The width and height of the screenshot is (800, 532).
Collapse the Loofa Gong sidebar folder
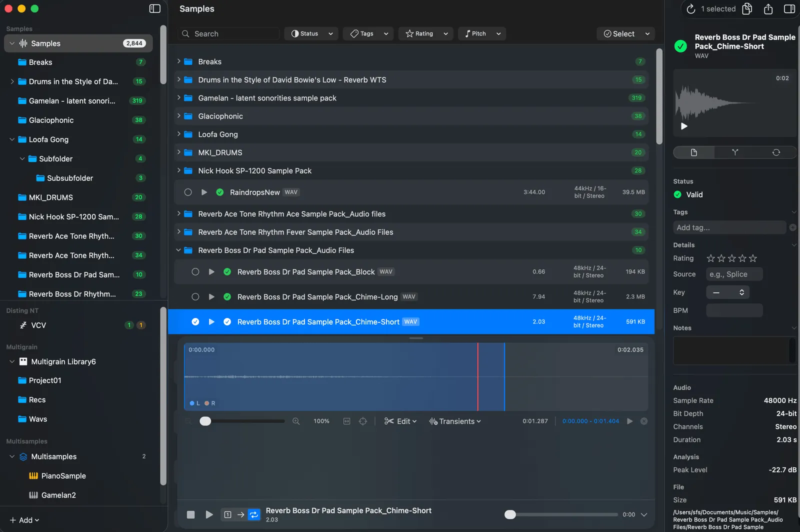(12, 139)
